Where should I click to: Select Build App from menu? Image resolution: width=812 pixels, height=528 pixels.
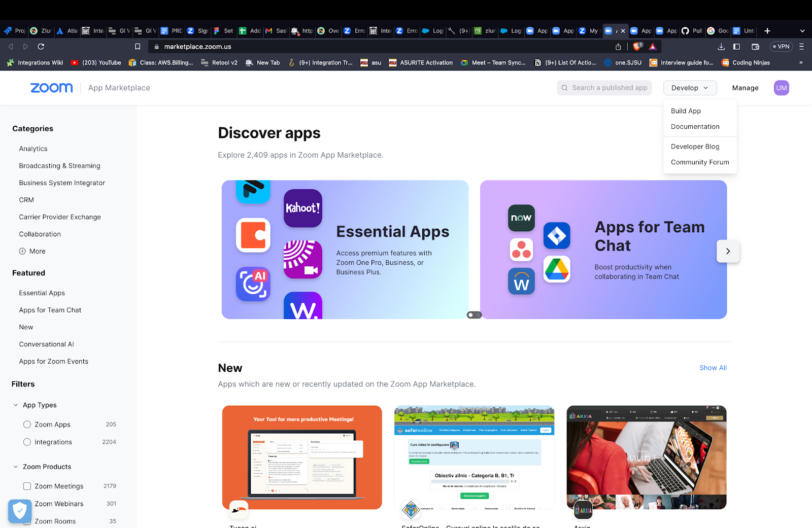(x=686, y=111)
